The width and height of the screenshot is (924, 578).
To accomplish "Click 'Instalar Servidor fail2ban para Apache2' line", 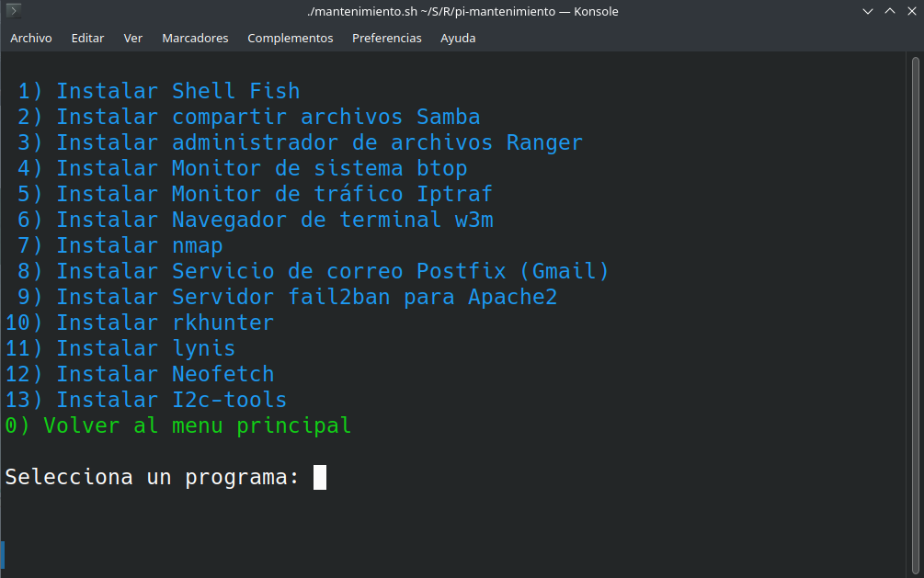I will (x=287, y=298).
